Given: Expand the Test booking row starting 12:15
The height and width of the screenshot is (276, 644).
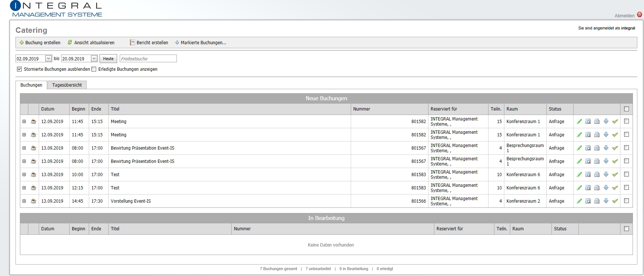Looking at the screenshot, I should 24,188.
